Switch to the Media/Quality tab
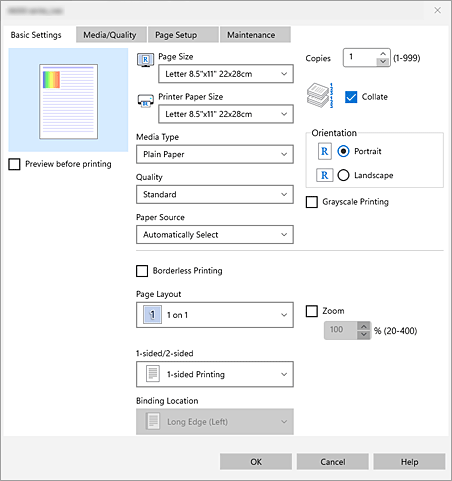 pyautogui.click(x=111, y=35)
